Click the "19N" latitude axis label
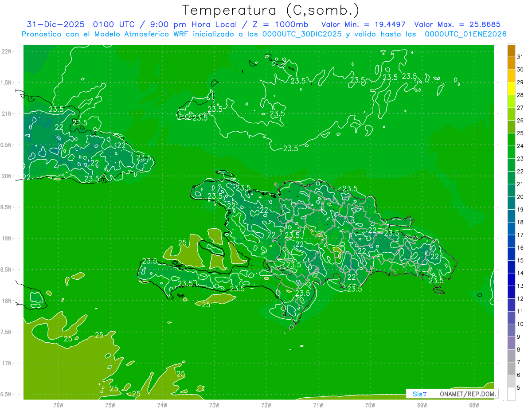This screenshot has width=532, height=411. [8, 238]
